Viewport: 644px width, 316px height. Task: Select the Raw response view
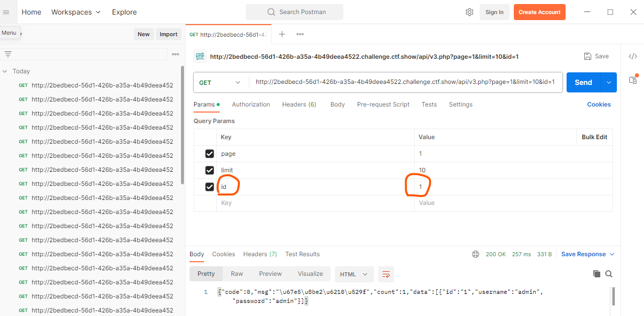click(237, 274)
